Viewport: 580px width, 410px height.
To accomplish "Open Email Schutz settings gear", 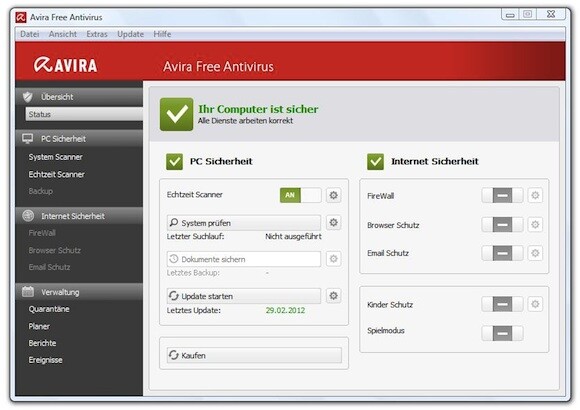I will (x=535, y=253).
